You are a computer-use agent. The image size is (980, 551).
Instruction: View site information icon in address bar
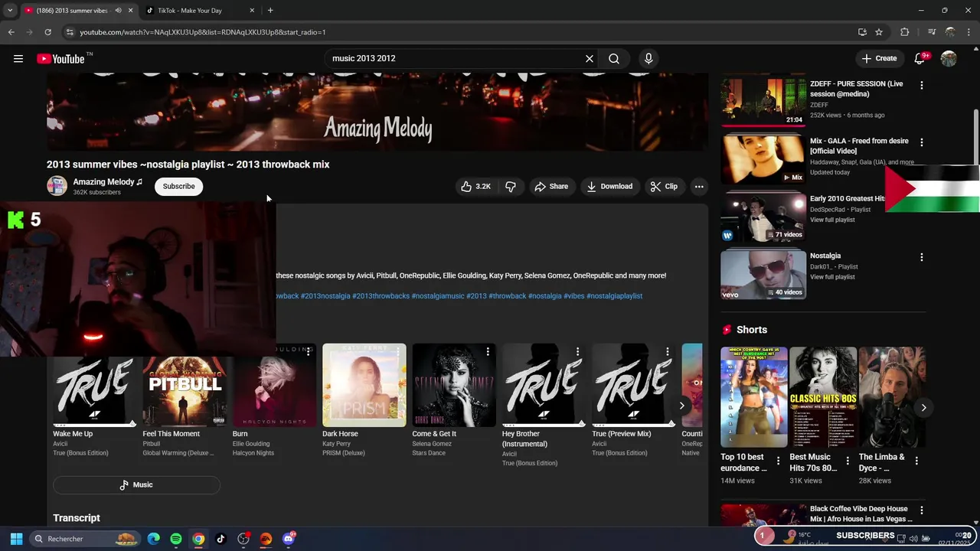(70, 32)
